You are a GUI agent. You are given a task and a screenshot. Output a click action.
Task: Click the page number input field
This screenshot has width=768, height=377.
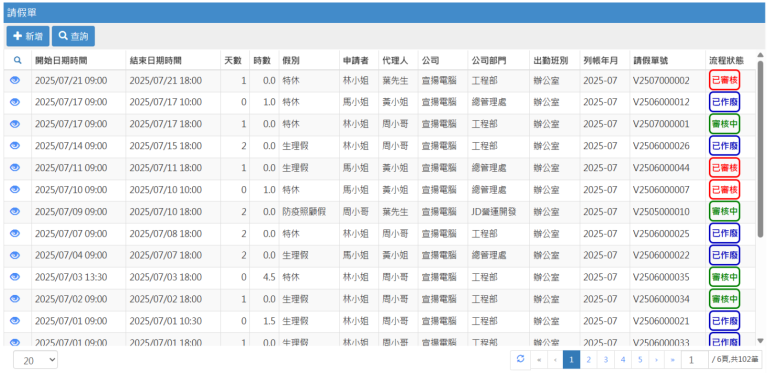tap(695, 360)
